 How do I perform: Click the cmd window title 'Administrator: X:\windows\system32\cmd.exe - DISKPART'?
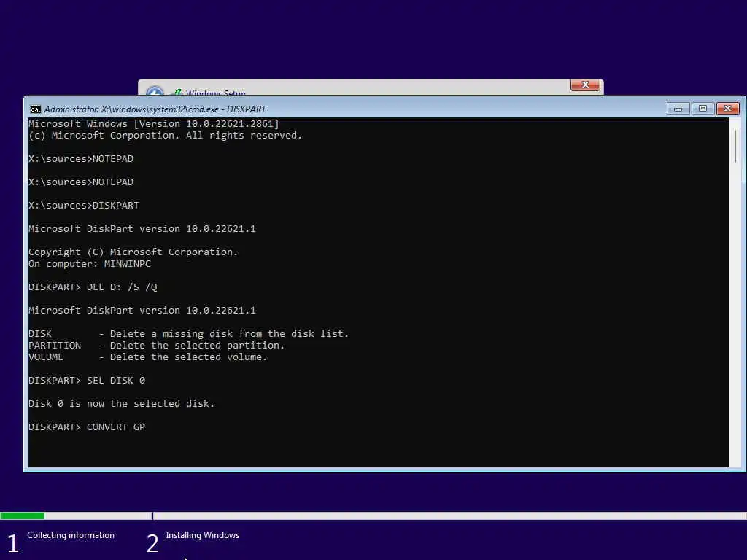155,109
